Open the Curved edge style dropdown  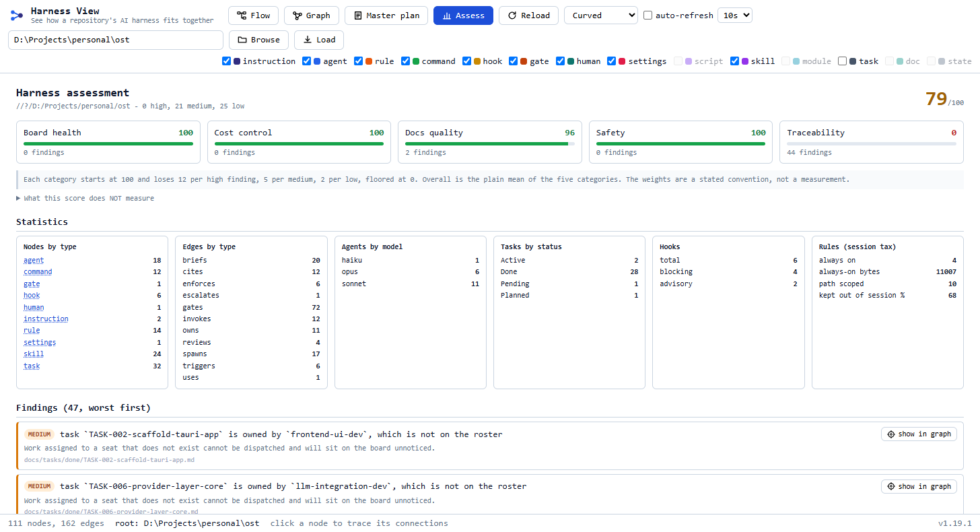pyautogui.click(x=601, y=15)
